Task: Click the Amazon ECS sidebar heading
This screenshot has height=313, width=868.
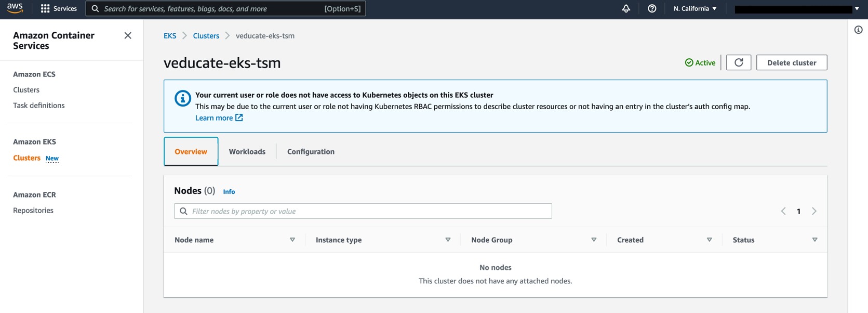Action: pos(34,74)
